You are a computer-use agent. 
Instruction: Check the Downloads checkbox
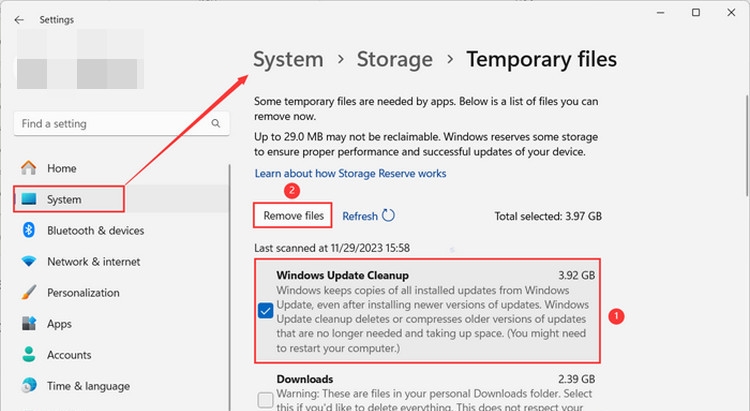tap(265, 400)
